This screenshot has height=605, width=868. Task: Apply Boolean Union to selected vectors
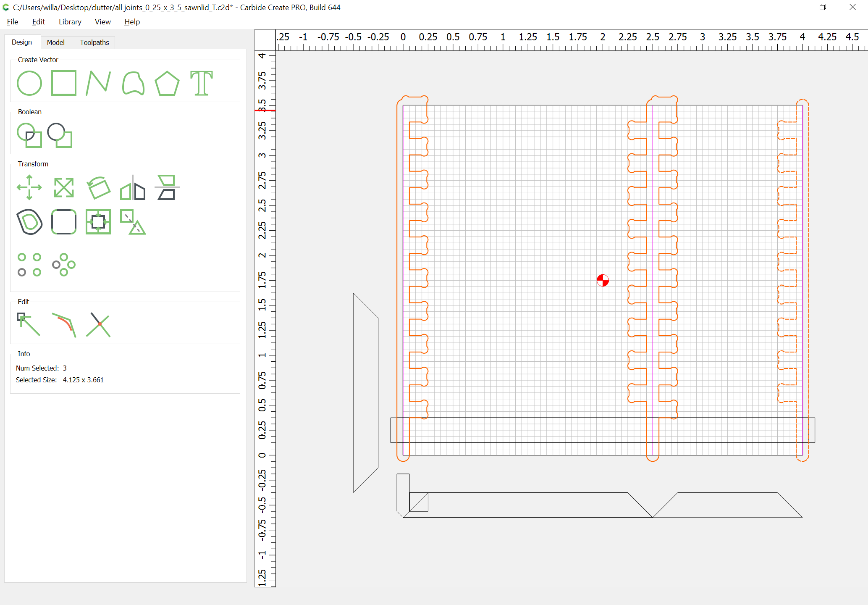coord(29,135)
